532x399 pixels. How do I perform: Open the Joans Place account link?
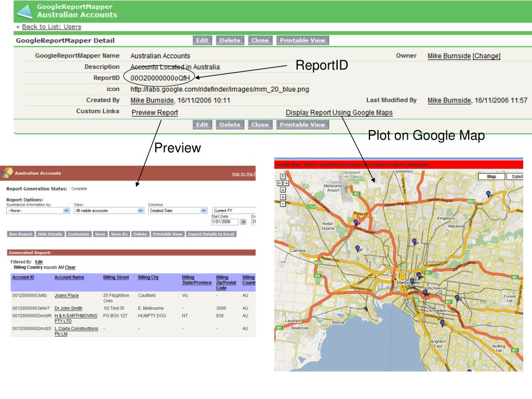coord(66,296)
